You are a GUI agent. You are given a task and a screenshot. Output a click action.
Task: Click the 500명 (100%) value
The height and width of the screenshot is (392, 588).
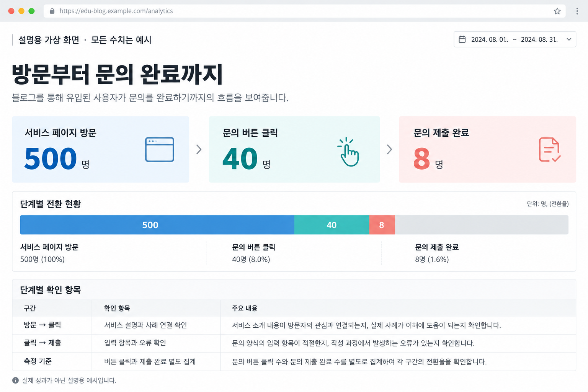click(42, 259)
